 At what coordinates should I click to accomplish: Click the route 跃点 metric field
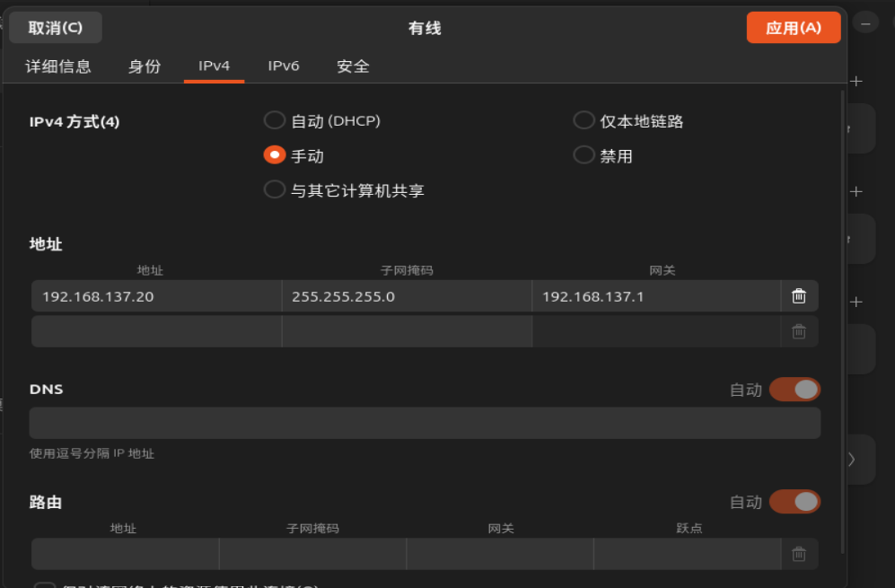pos(688,554)
